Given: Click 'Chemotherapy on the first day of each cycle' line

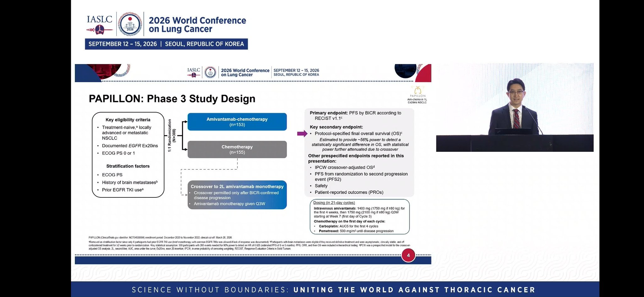Looking at the screenshot, I should (349, 221).
